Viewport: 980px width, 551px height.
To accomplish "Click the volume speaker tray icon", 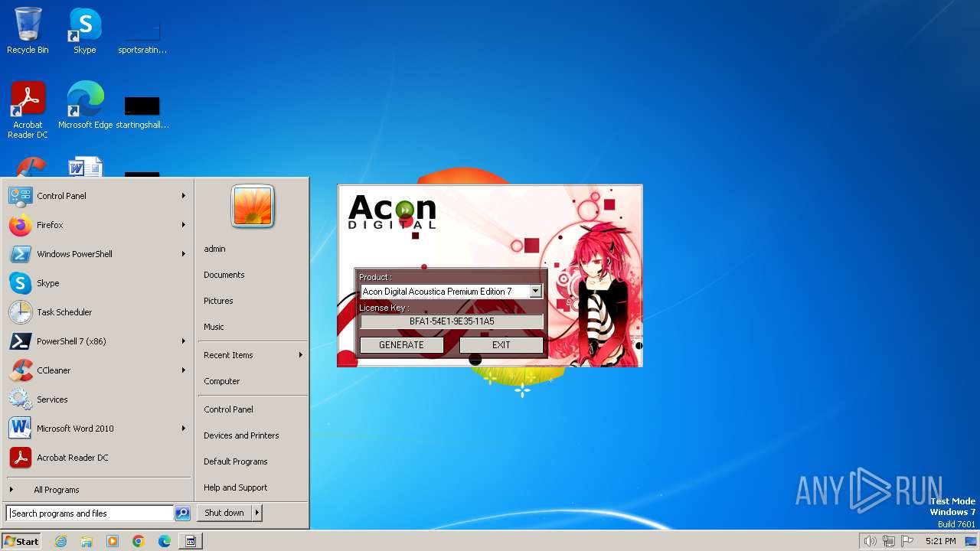I will pos(871,541).
